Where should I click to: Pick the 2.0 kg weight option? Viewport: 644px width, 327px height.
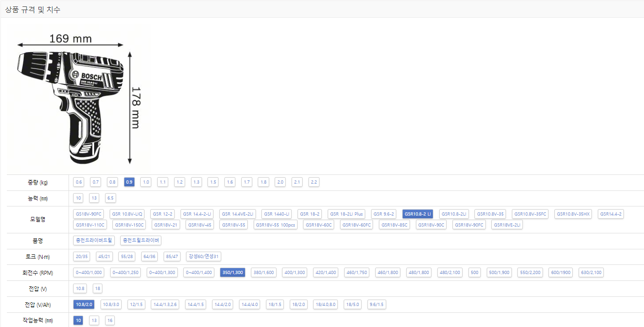coord(280,182)
